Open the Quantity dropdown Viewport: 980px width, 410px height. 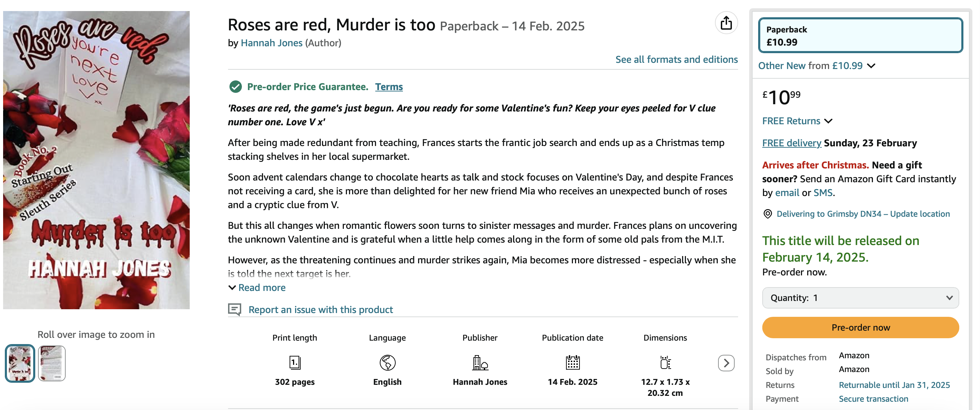coord(860,298)
